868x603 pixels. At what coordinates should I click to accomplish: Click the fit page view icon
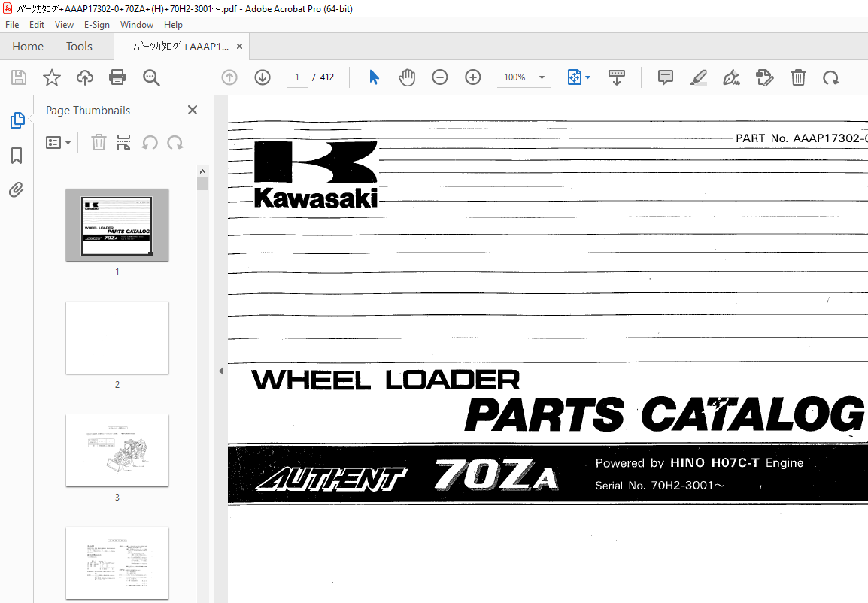(575, 77)
